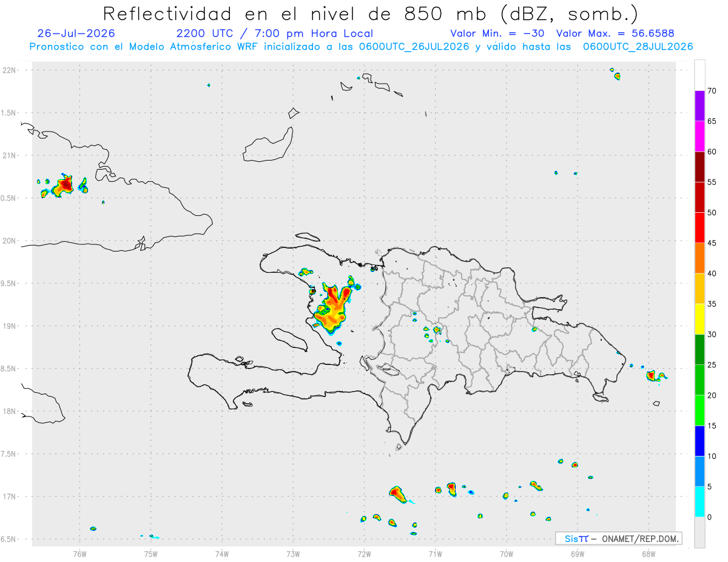This screenshot has height=562, width=728.
Task: Click the '76W' longitude label
Action: pos(79,554)
